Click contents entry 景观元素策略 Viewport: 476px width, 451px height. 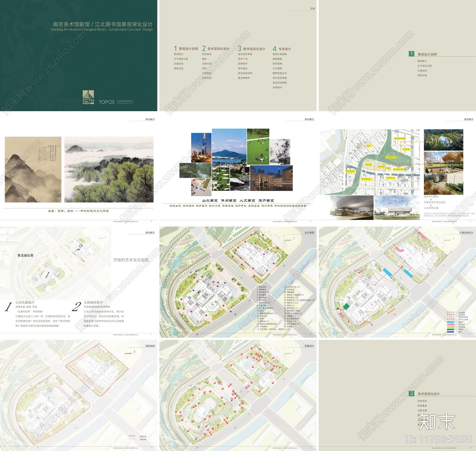tap(280, 54)
